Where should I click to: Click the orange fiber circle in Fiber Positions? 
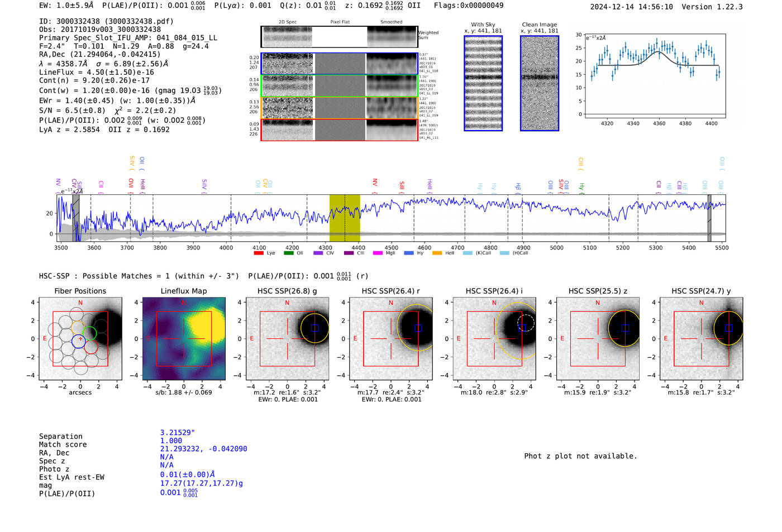tap(78, 327)
